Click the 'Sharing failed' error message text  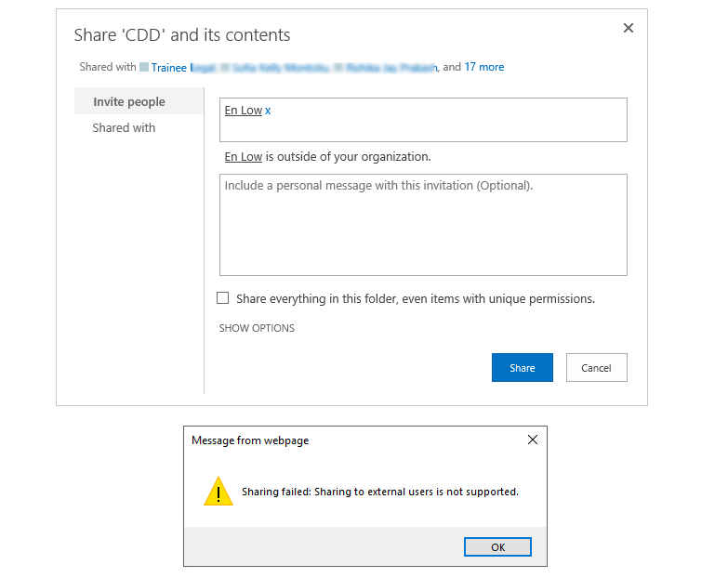point(379,492)
